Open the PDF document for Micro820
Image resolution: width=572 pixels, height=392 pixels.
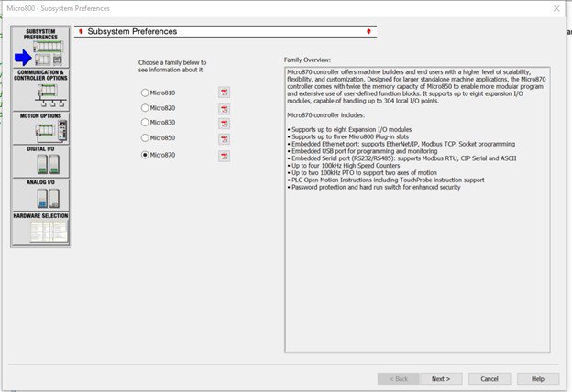pos(224,109)
